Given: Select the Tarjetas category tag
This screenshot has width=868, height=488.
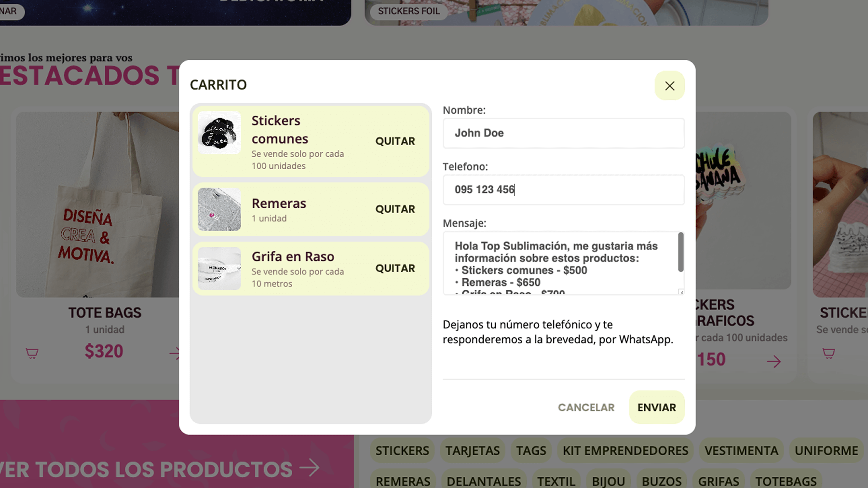Looking at the screenshot, I should pyautogui.click(x=472, y=450).
